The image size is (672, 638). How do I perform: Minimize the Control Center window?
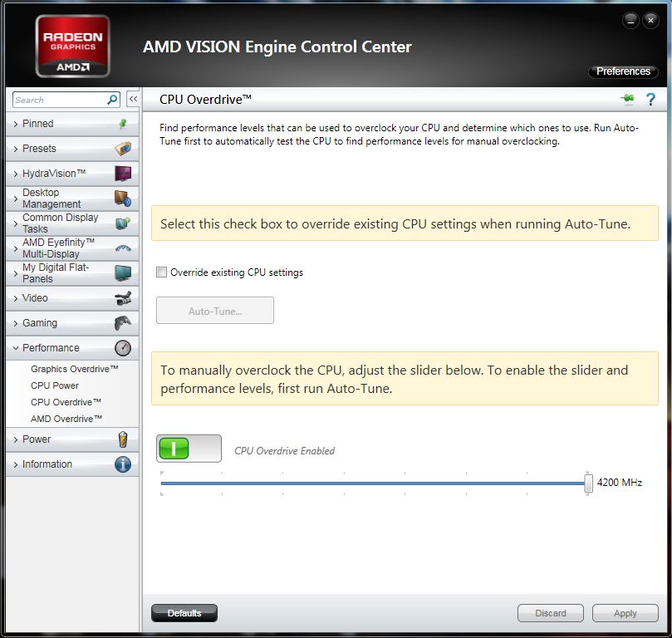630,20
